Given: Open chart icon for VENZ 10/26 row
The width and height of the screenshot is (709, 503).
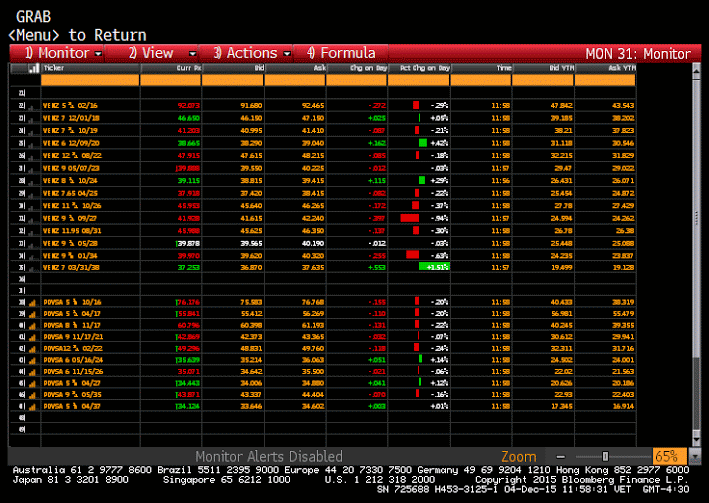Looking at the screenshot, I should pyautogui.click(x=32, y=207).
